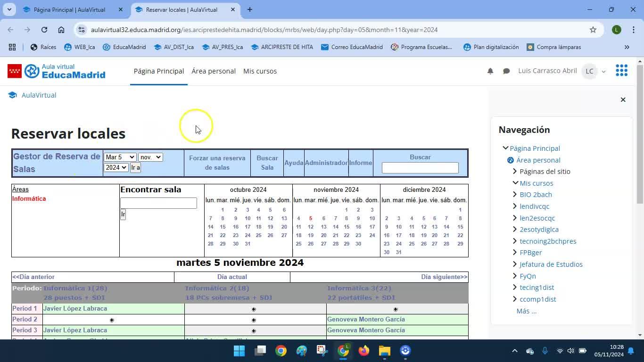Screen dimensions: 644x362
Task: Go to the browser home icon
Action: [x=61, y=30]
